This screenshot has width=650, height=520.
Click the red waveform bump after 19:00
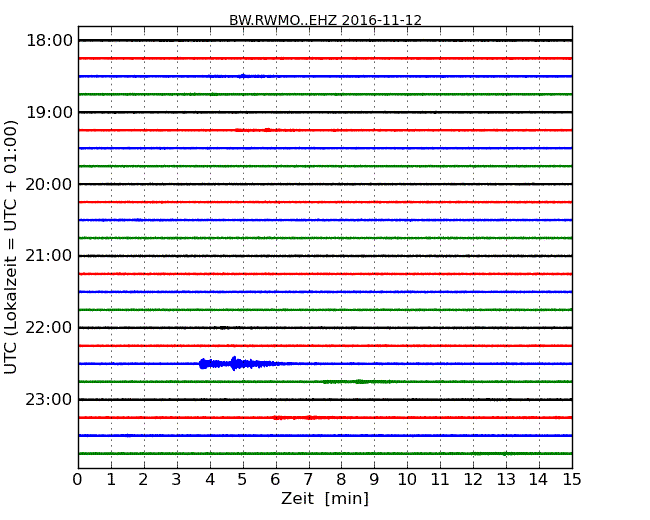263,130
